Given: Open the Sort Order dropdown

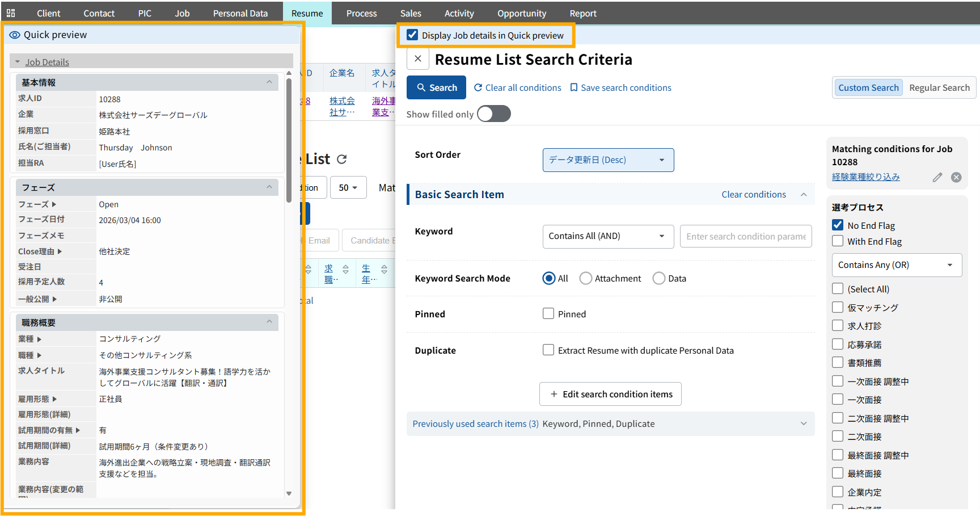Looking at the screenshot, I should 608,160.
